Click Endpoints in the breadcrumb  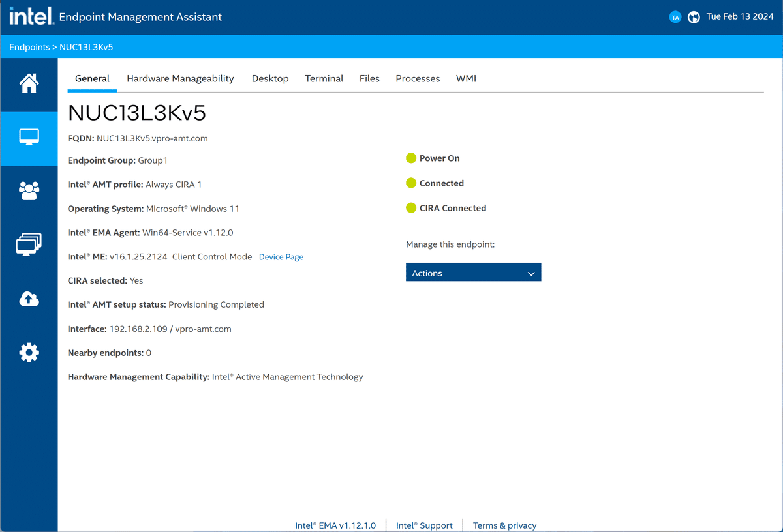[29, 47]
